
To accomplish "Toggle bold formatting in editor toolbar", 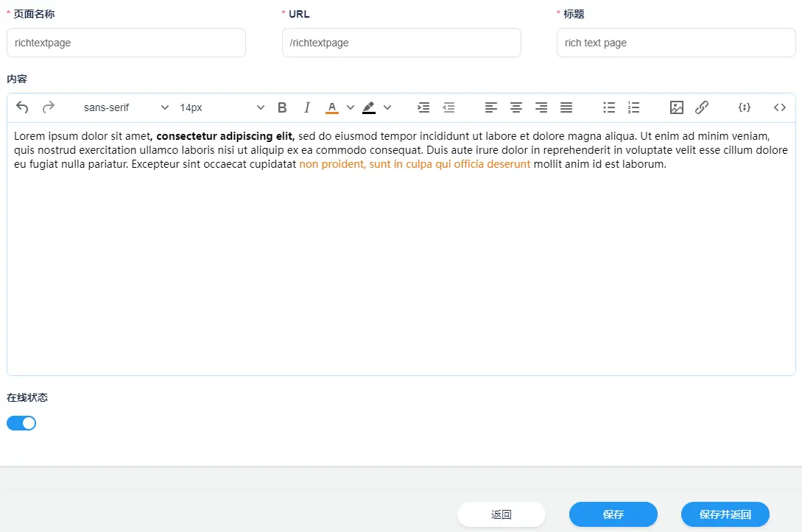I will click(282, 107).
